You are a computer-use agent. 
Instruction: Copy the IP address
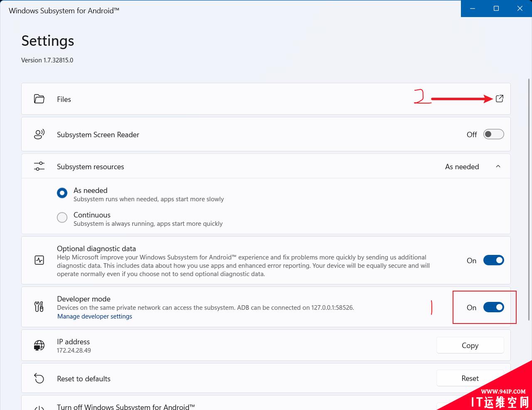pyautogui.click(x=470, y=345)
